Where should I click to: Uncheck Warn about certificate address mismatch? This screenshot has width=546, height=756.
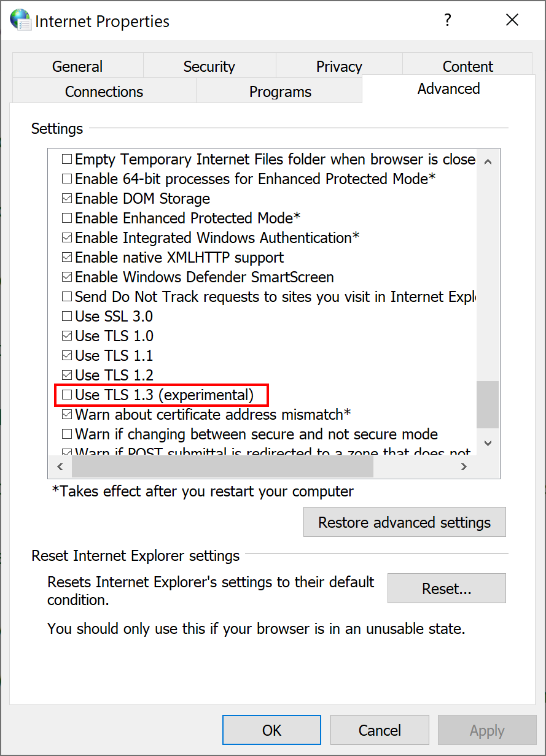(x=66, y=414)
